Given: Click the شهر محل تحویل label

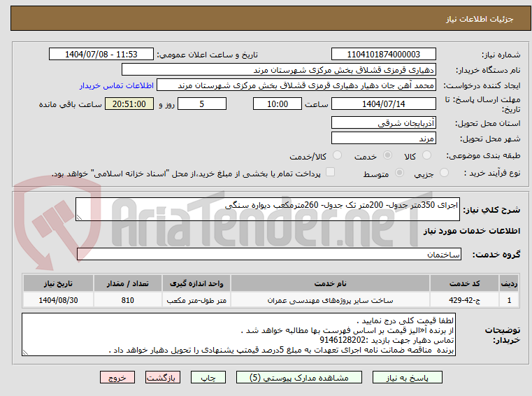Looking at the screenshot, I should coord(490,139).
